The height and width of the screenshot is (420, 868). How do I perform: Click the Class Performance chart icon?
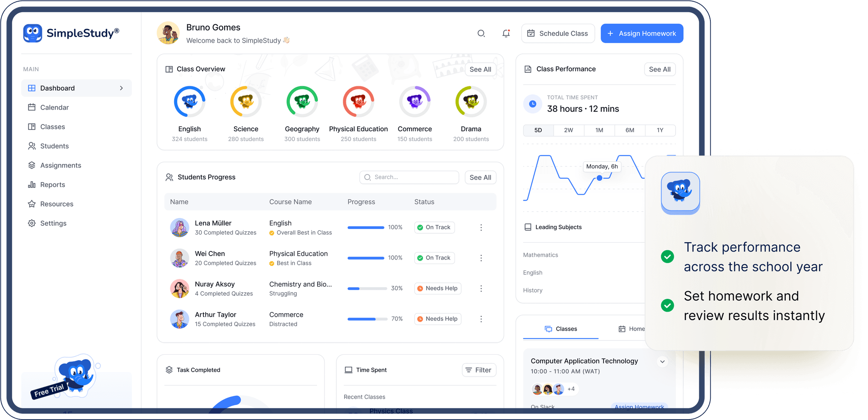[528, 69]
